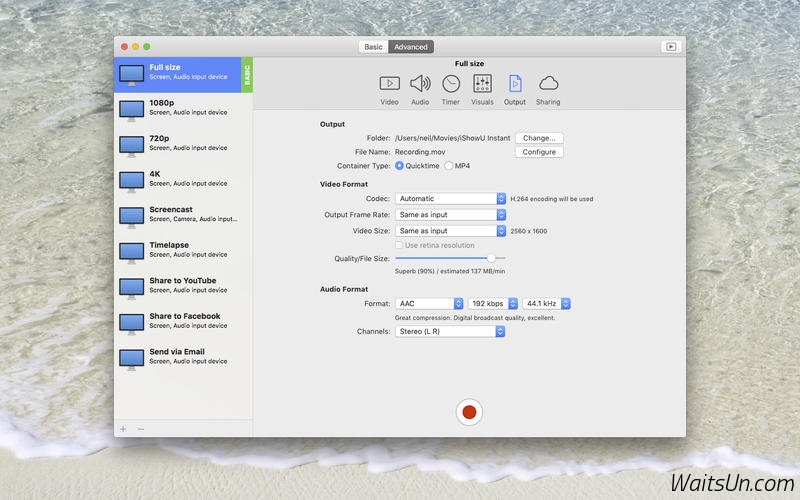Toggle the Use retina resolution checkbox
Screen dimensions: 800x500
click(400, 245)
